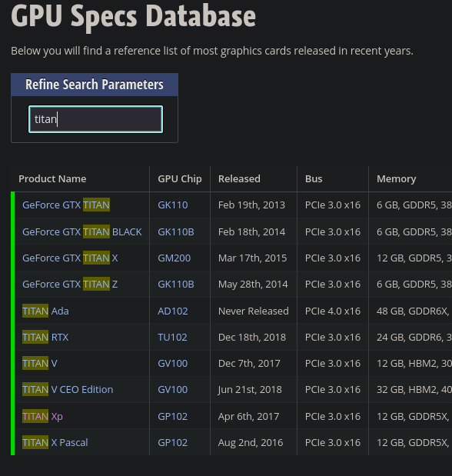Click the titan search input field
The width and height of the screenshot is (452, 476).
click(x=95, y=119)
